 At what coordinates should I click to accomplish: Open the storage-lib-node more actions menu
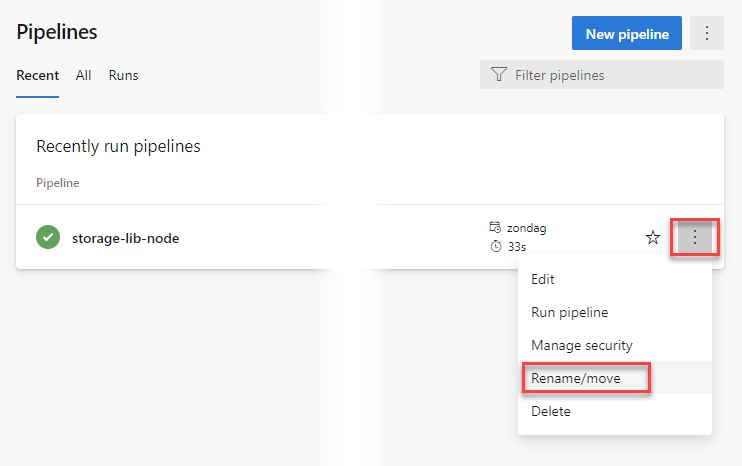point(695,238)
